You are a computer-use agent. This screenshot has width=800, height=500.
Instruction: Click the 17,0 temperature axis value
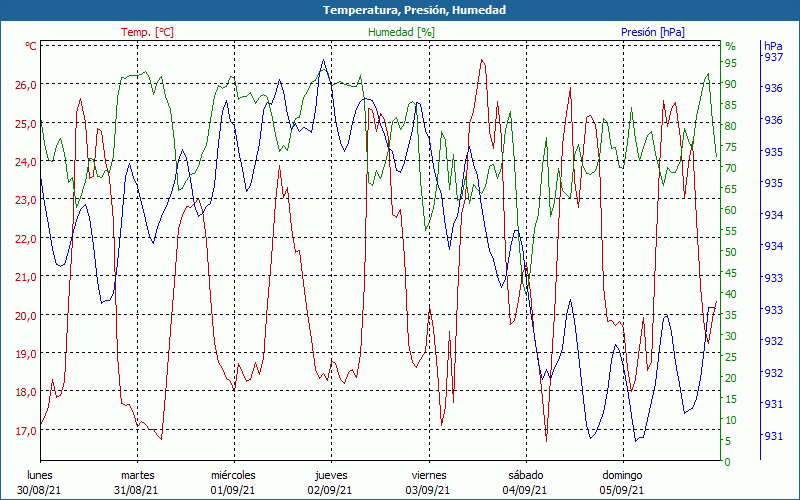point(26,431)
